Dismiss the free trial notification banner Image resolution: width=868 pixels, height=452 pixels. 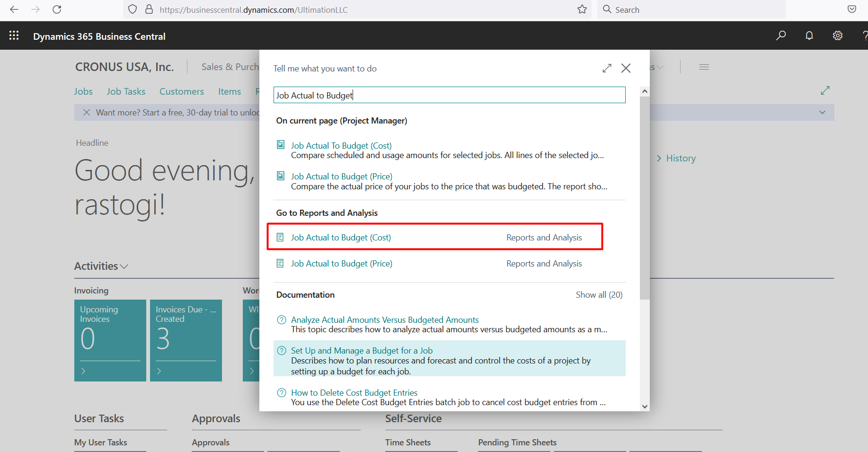click(x=87, y=113)
